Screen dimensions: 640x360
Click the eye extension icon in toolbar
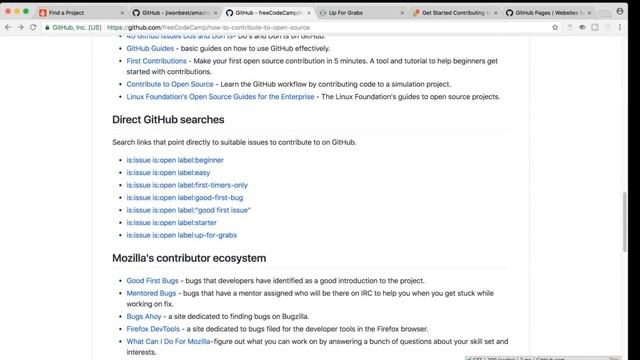582,27
